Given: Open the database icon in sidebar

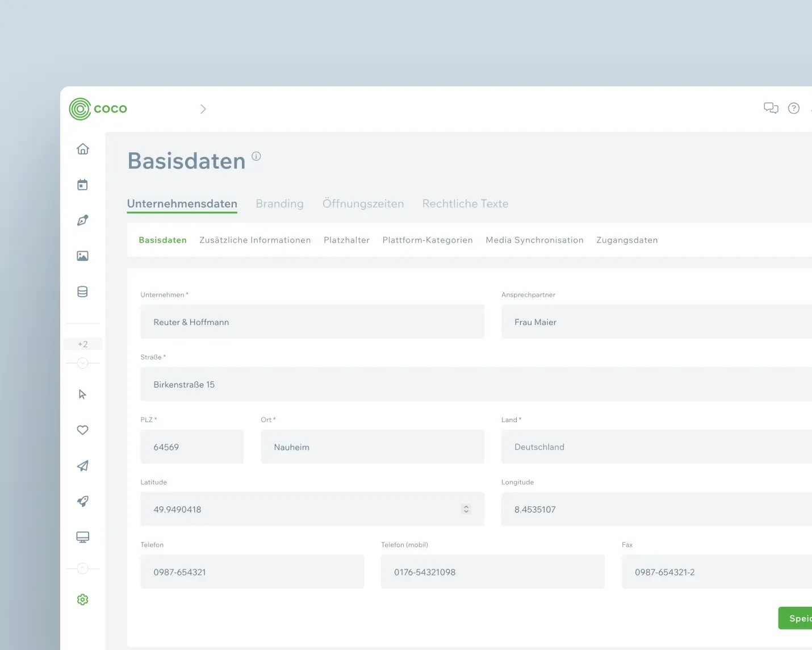Looking at the screenshot, I should click(x=83, y=292).
